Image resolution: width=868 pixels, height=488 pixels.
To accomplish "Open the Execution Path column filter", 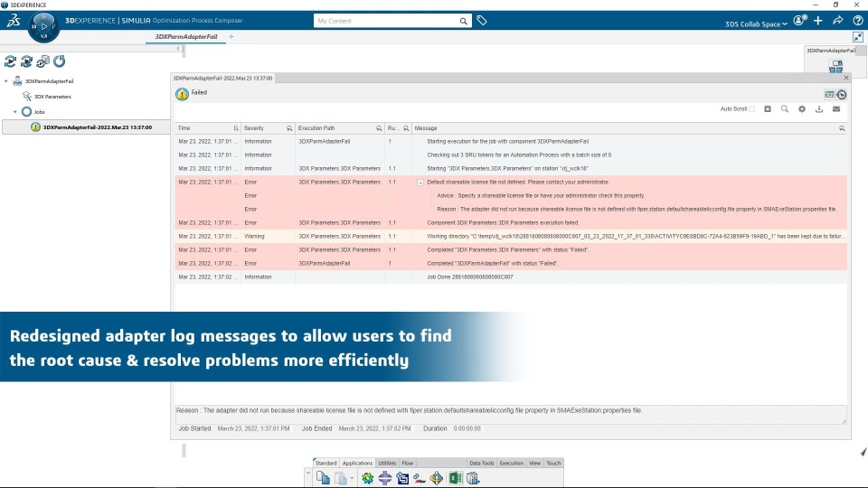I will click(x=379, y=128).
